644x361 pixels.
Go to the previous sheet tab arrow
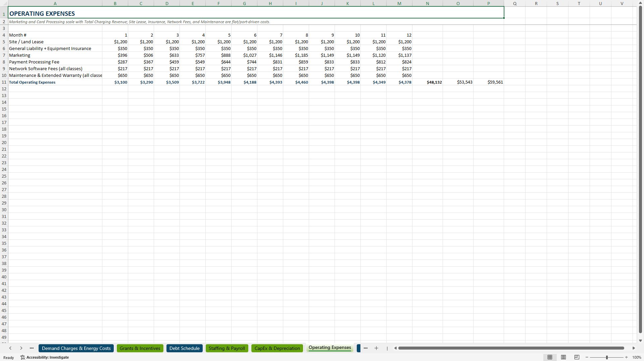(10, 348)
